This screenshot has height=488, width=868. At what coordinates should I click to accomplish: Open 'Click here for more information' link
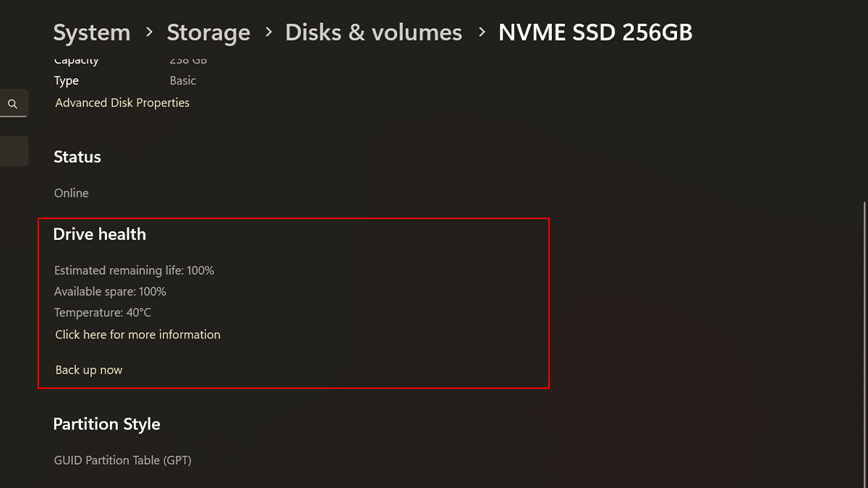click(x=137, y=335)
